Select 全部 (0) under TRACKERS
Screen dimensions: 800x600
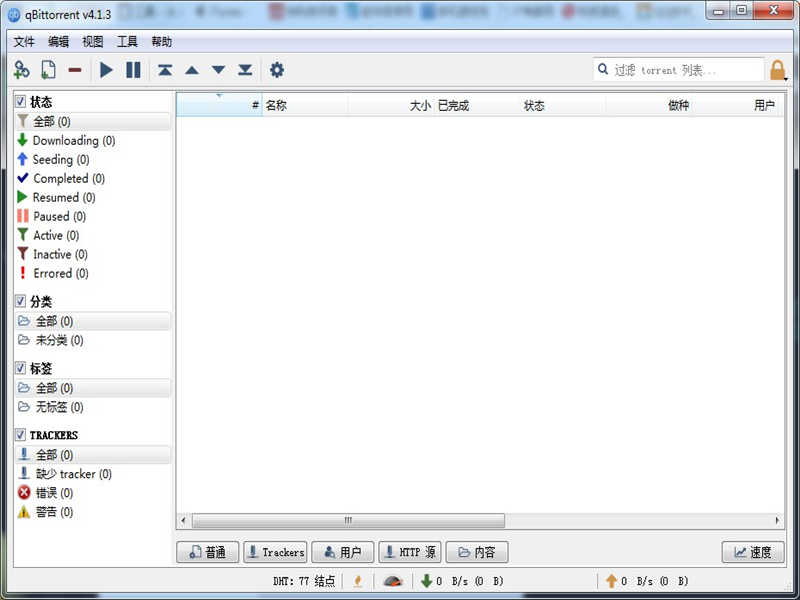(x=93, y=455)
